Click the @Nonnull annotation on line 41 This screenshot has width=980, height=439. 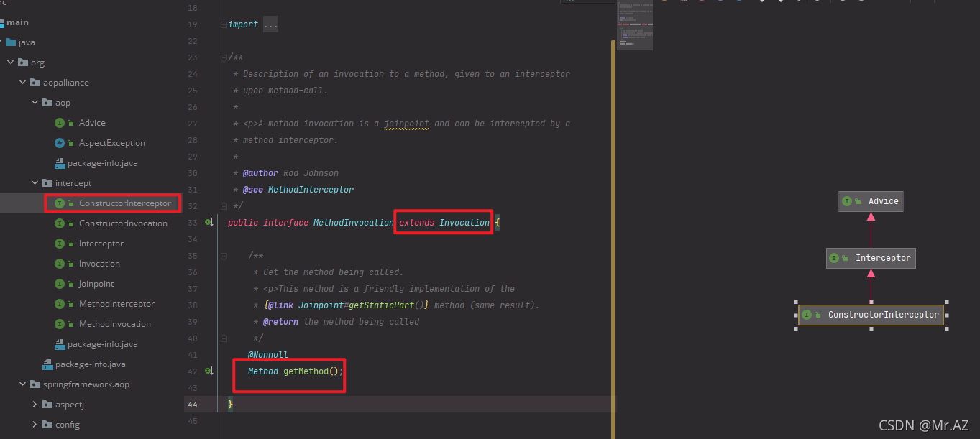pos(268,355)
